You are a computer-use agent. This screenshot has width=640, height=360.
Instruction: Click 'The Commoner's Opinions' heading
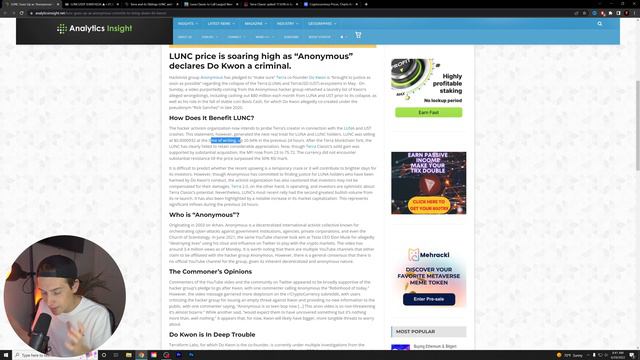pos(210,272)
